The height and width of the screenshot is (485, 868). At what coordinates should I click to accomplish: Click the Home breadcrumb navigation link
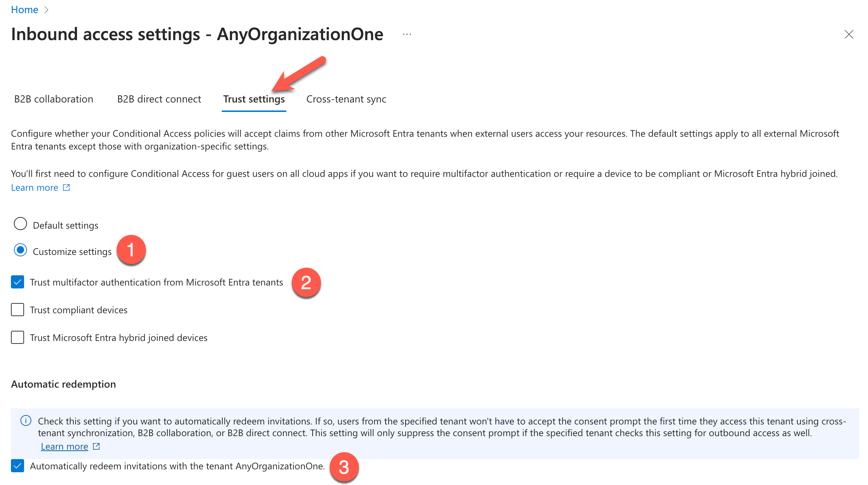(x=24, y=9)
